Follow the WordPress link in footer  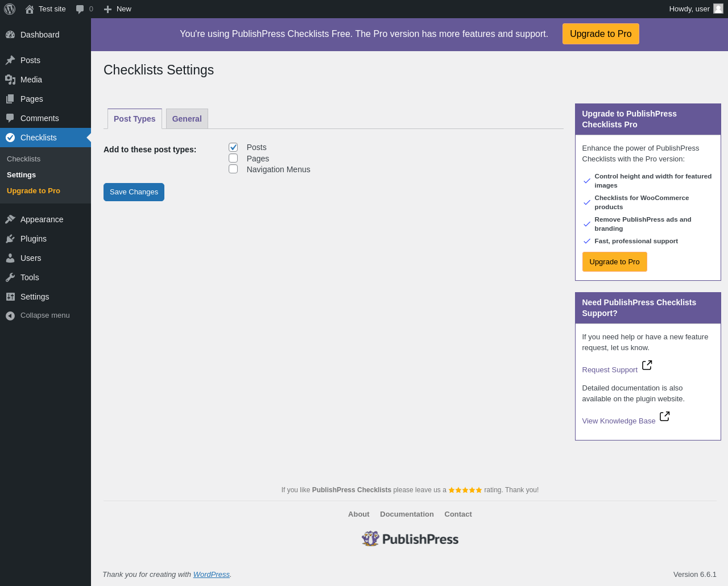212,575
